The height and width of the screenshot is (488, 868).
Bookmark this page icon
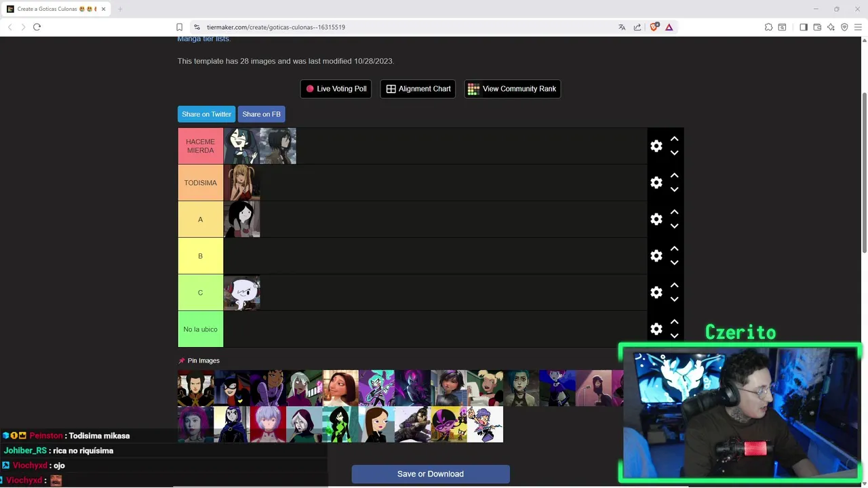click(x=179, y=27)
